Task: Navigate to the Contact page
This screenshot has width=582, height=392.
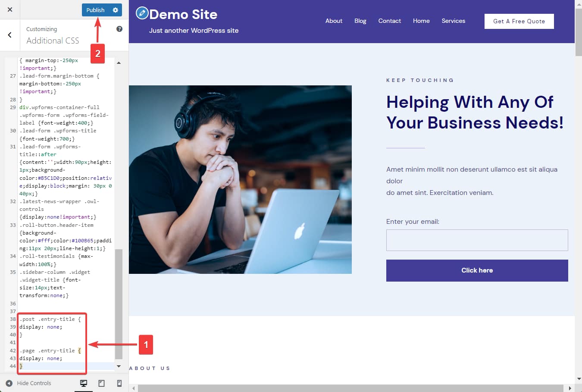Action: click(389, 21)
